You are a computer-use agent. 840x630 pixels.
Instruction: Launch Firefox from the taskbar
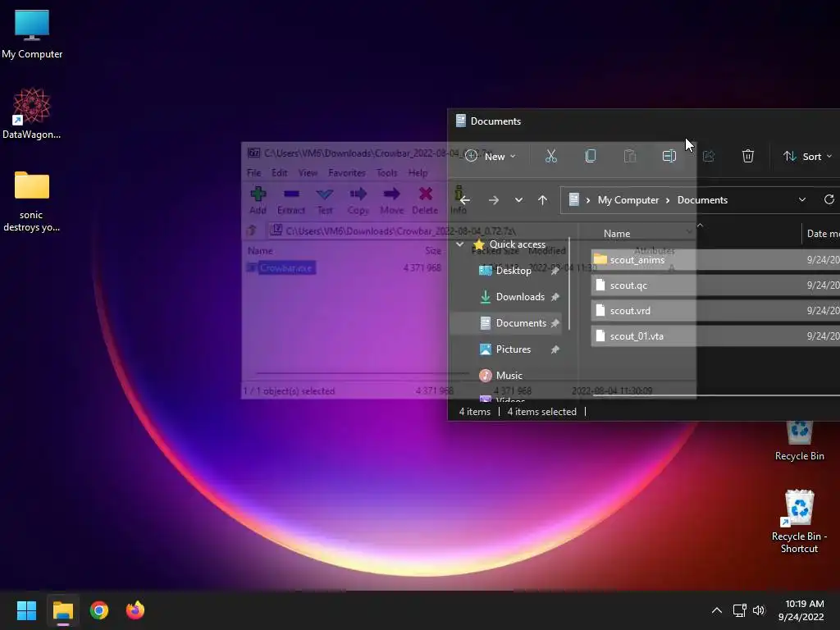pyautogui.click(x=135, y=610)
